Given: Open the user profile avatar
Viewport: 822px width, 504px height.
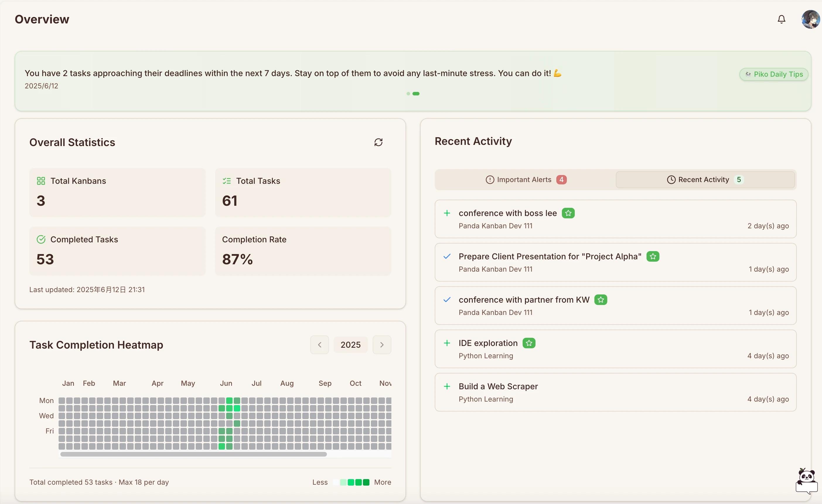Looking at the screenshot, I should click(x=811, y=19).
